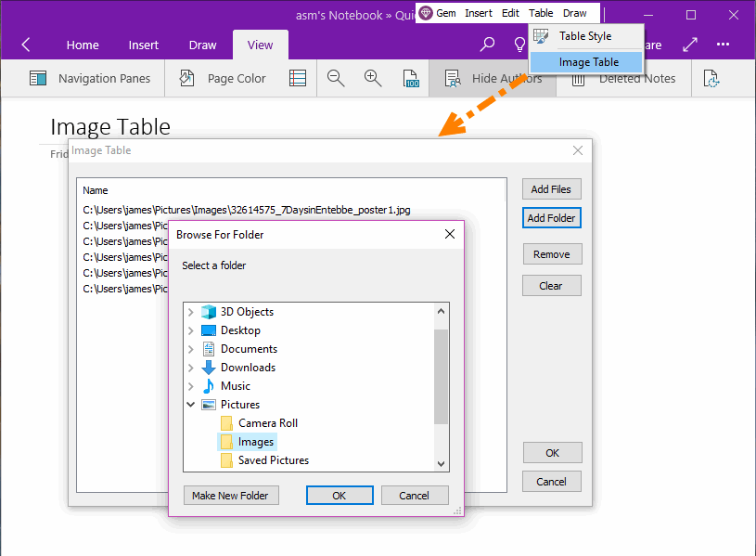This screenshot has width=756, height=556.
Task: Open the Insert menu in Gem bar
Action: click(x=479, y=13)
